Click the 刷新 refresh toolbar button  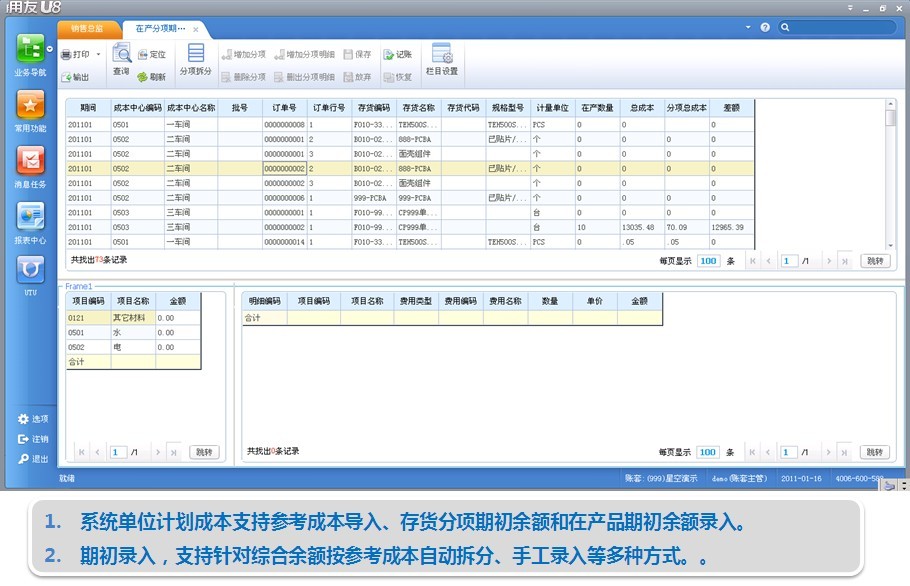[x=152, y=77]
